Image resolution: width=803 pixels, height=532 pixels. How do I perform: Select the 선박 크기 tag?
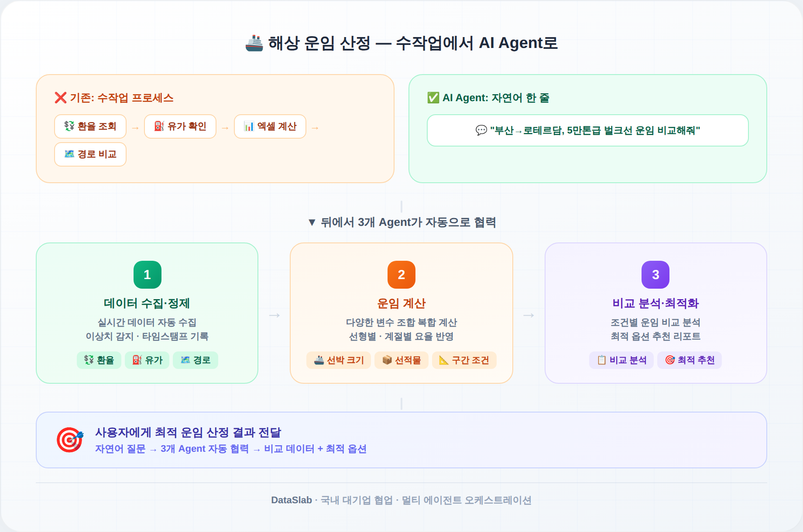339,360
